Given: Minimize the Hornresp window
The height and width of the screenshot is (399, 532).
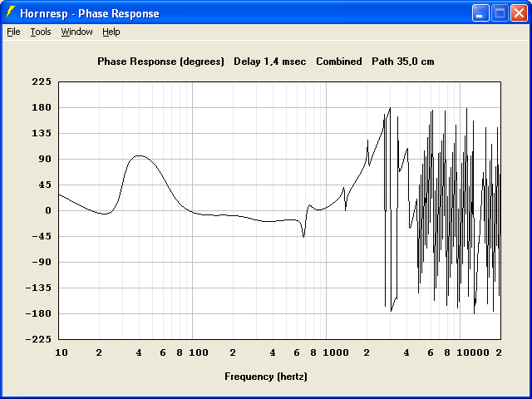Looking at the screenshot, I should click(x=480, y=13).
